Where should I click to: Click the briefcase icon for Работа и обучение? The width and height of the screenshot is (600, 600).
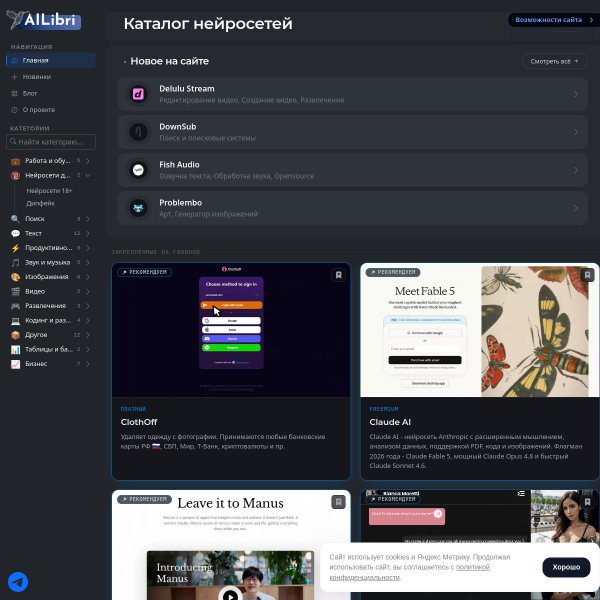pos(15,161)
